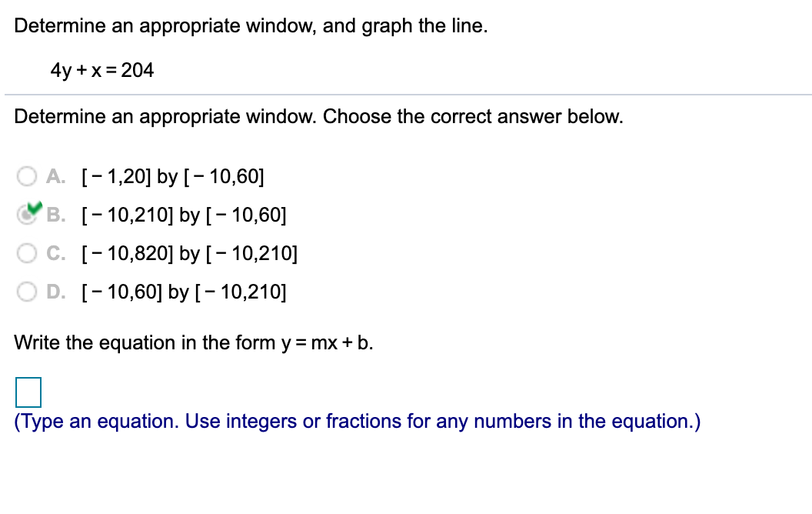Click the label letter B

click(x=54, y=215)
